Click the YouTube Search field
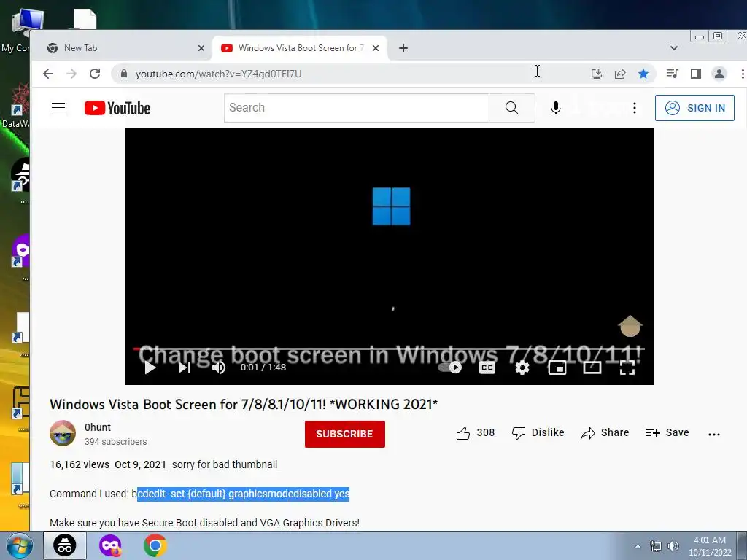 point(356,108)
